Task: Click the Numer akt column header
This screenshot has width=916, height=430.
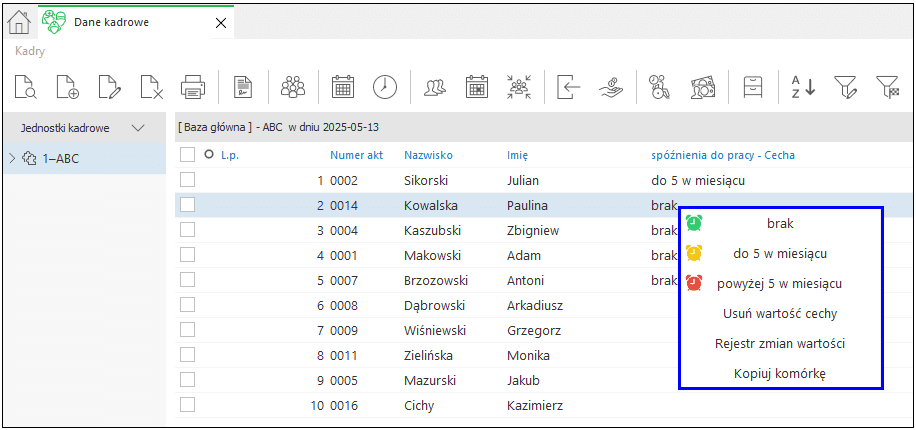Action: pyautogui.click(x=356, y=155)
